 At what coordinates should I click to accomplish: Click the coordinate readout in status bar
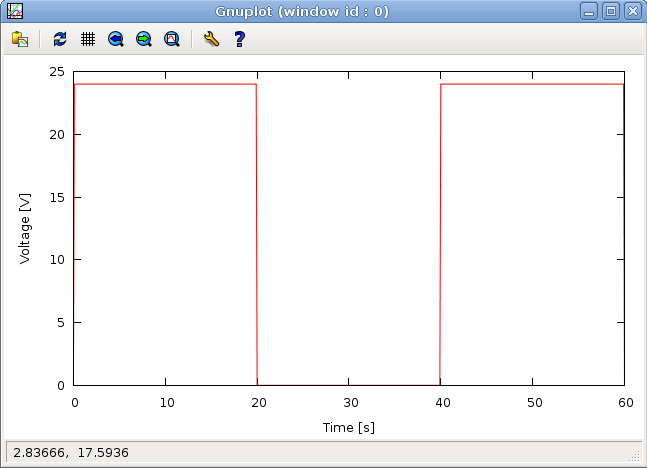pyautogui.click(x=71, y=453)
